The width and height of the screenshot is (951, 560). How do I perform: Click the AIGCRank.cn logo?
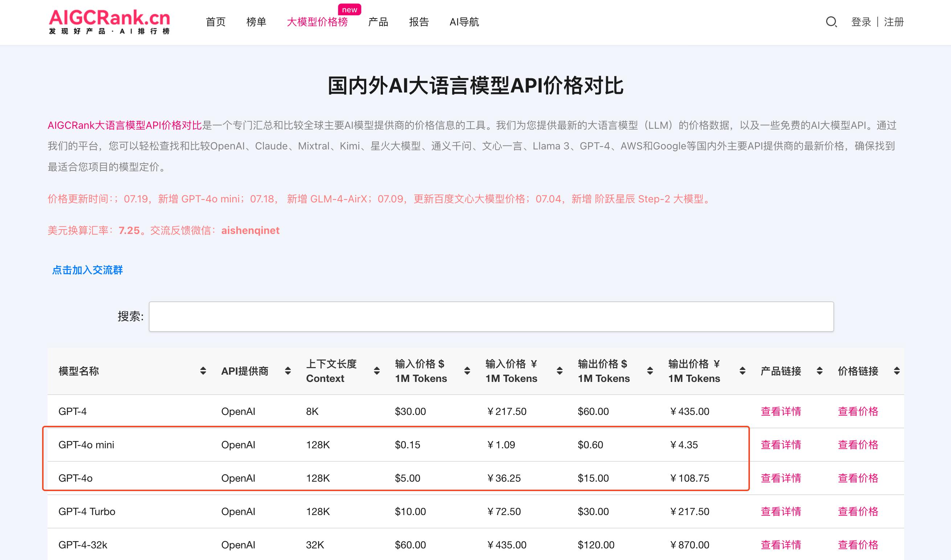[109, 22]
